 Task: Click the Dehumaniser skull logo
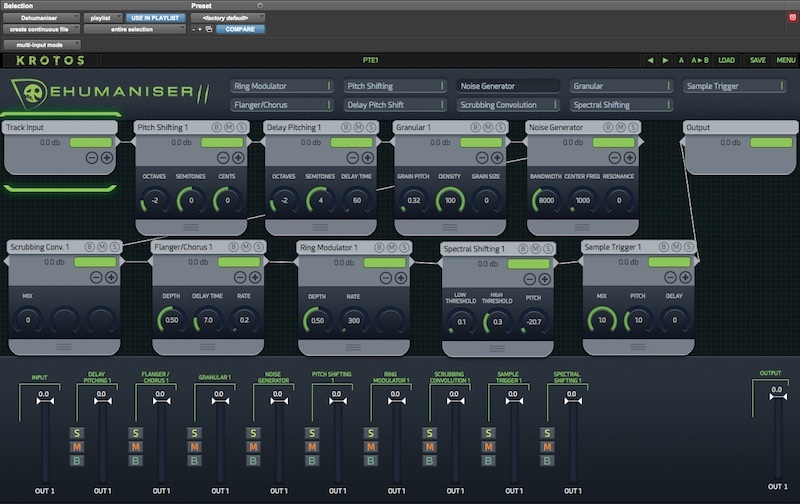pyautogui.click(x=31, y=93)
